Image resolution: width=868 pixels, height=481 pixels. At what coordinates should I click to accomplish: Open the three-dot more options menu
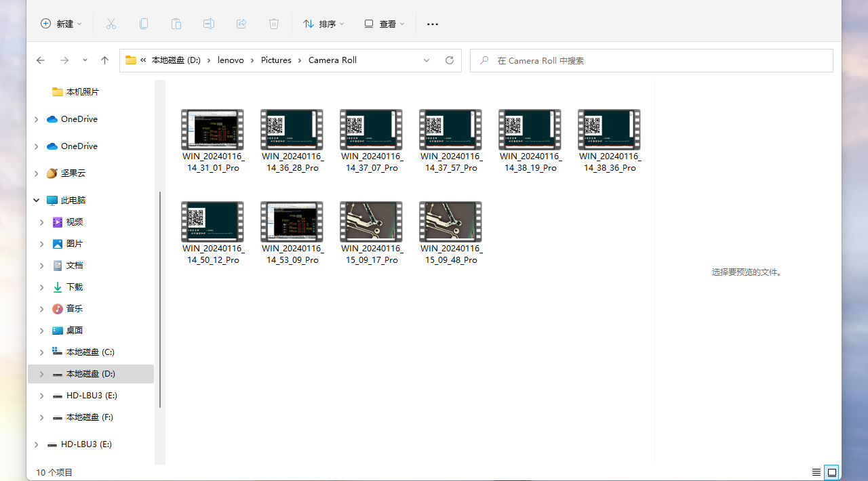433,24
